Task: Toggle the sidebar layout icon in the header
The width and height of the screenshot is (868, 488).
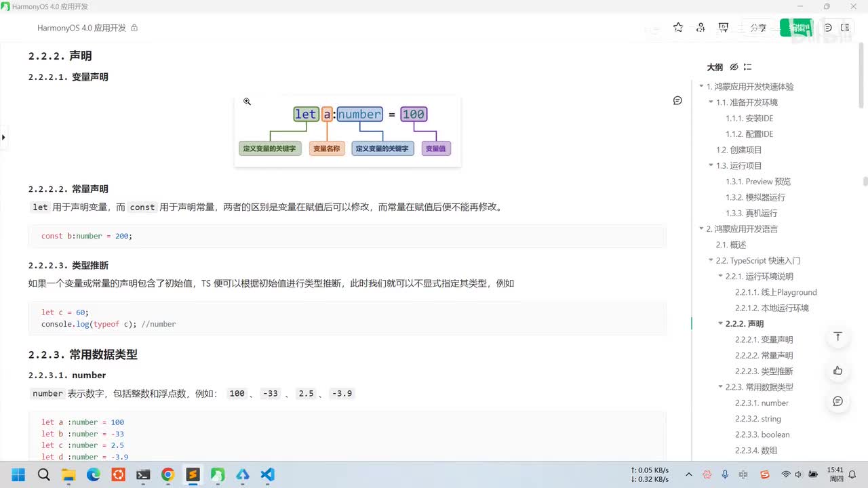Action: [x=845, y=28]
